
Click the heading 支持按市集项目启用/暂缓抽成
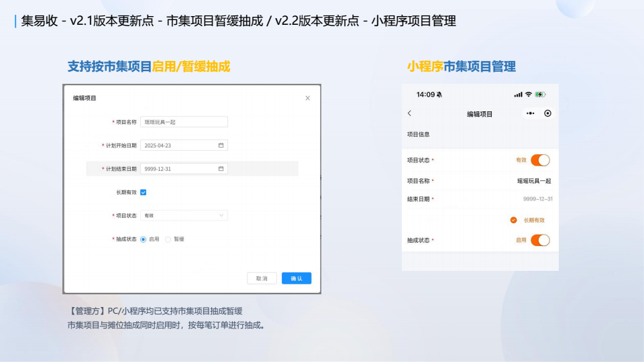[x=149, y=66]
